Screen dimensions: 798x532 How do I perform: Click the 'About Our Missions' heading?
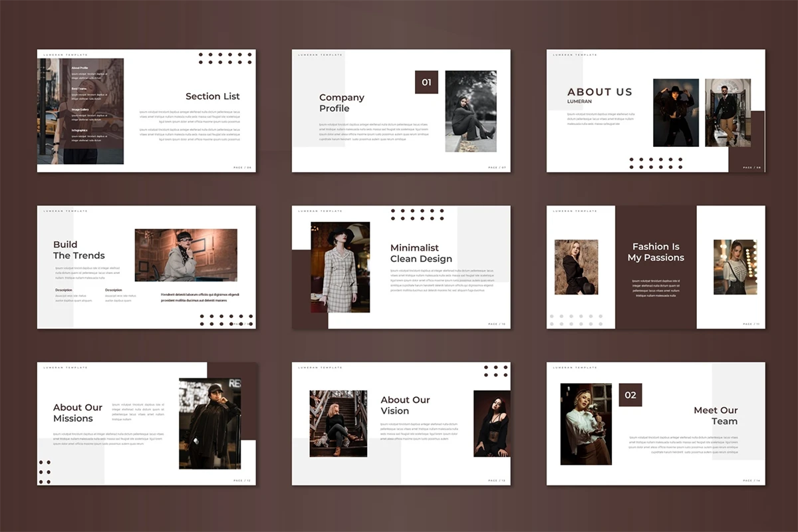click(x=78, y=413)
